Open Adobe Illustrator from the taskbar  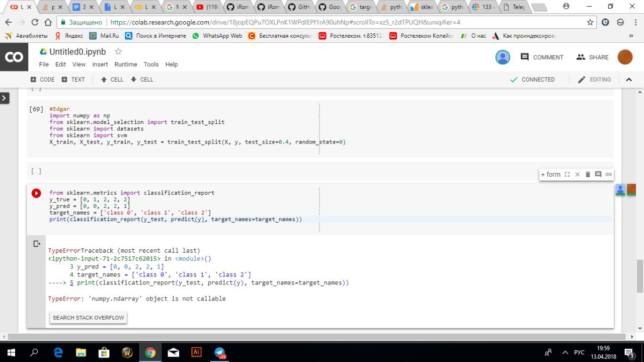(197, 352)
